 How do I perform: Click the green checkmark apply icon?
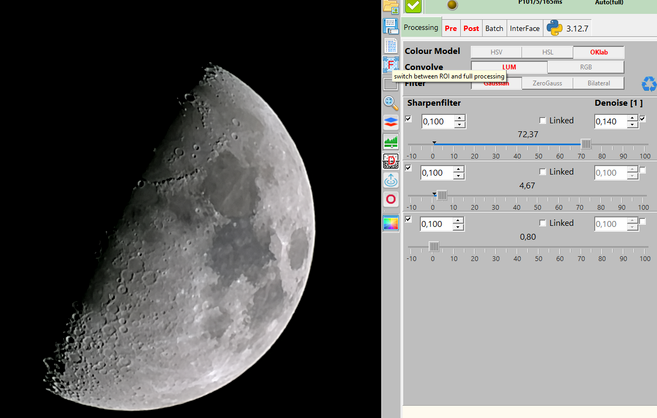point(413,6)
